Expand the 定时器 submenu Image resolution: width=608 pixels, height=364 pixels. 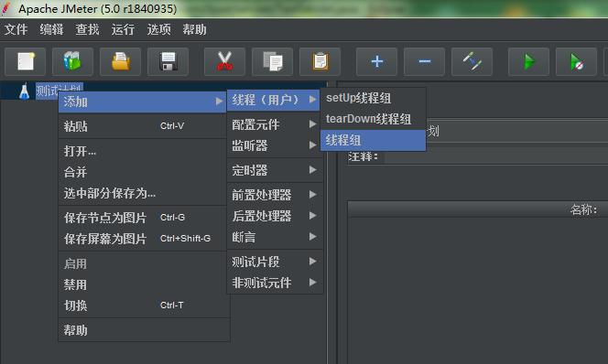click(x=274, y=170)
